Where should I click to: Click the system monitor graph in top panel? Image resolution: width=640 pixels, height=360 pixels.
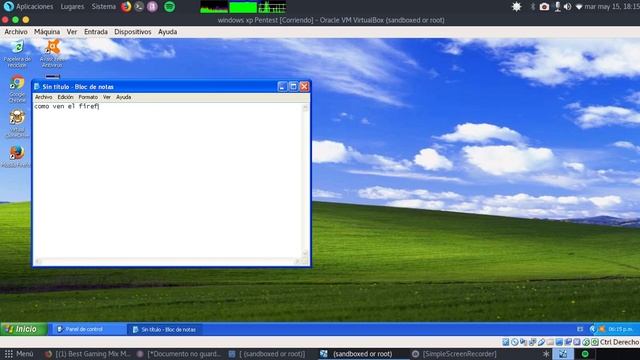coord(243,7)
